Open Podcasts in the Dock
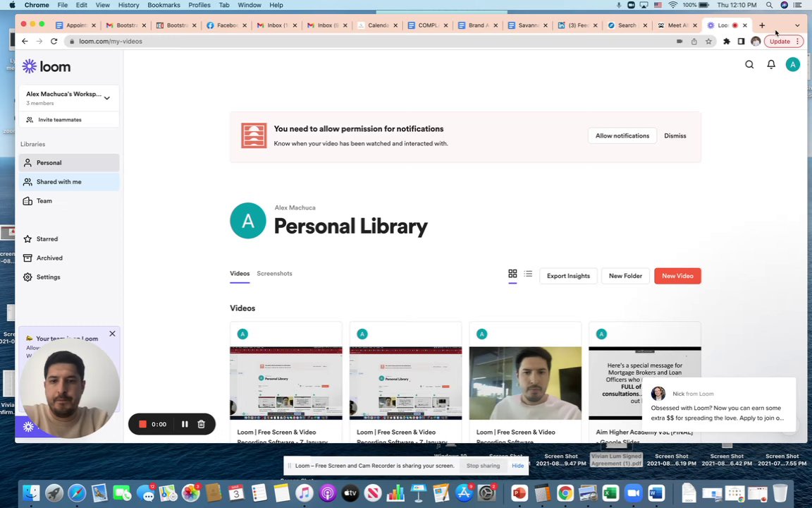Viewport: 812px width, 508px height. coord(327,492)
